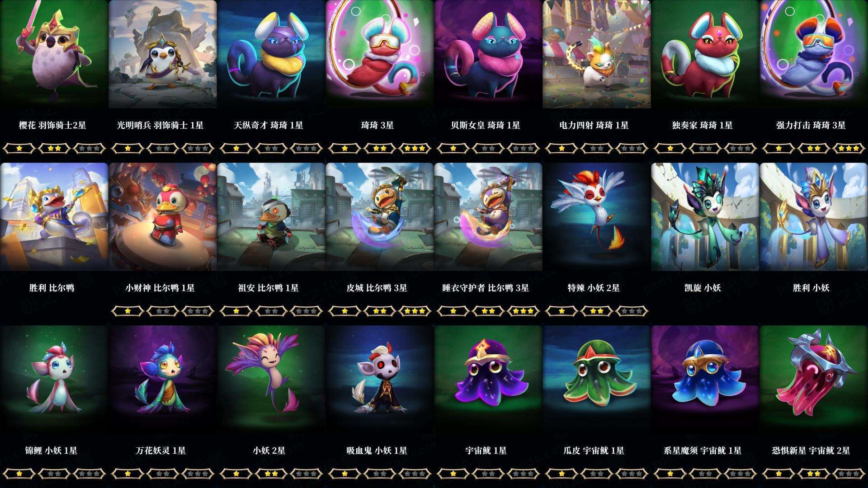Select three-star badge under 琦琦 3星
The image size is (868, 488).
pos(415,148)
